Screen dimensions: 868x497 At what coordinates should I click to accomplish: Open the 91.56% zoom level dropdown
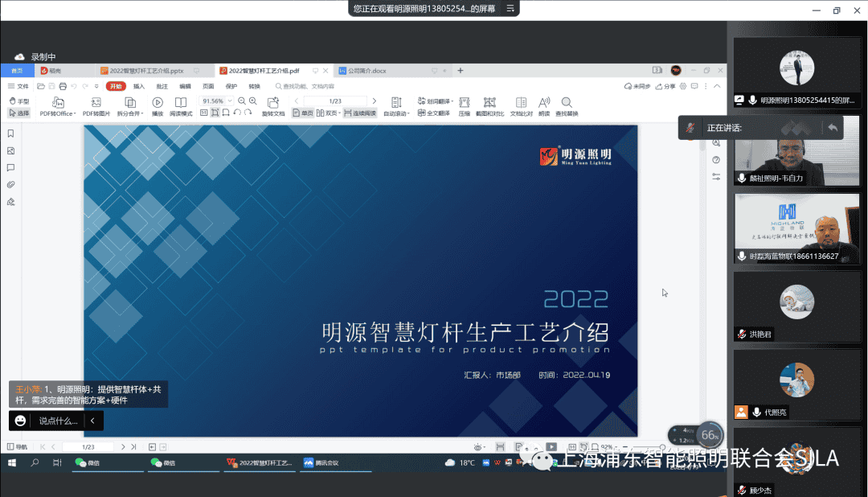click(x=230, y=101)
